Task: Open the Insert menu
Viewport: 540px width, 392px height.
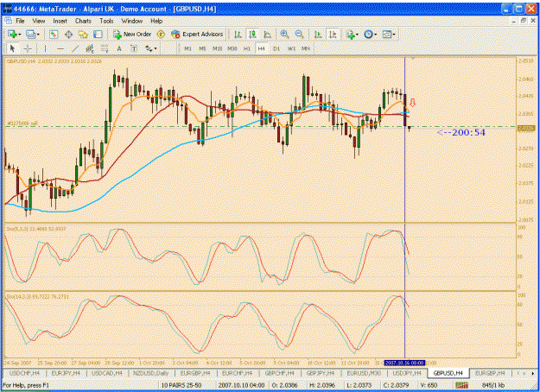Action: coord(60,21)
